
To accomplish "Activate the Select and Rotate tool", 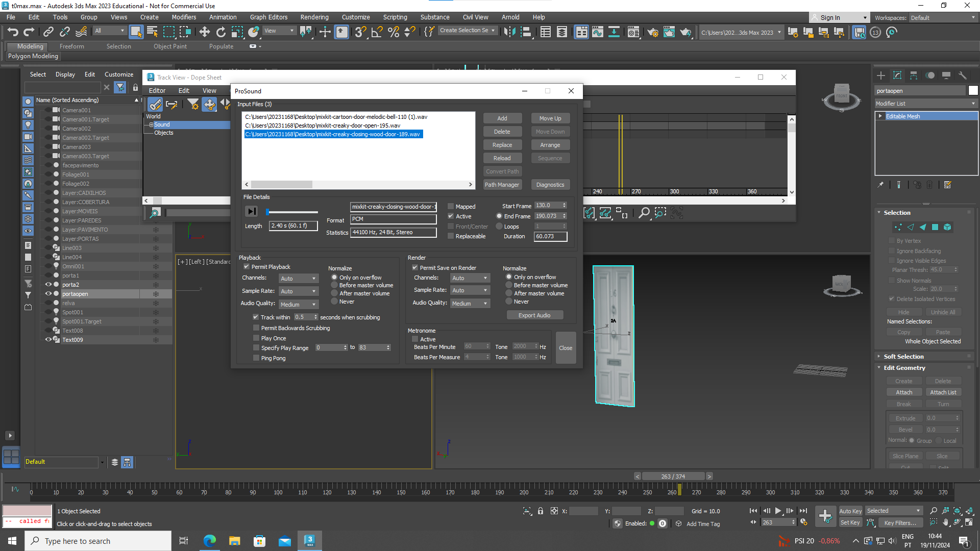I will pyautogui.click(x=221, y=32).
